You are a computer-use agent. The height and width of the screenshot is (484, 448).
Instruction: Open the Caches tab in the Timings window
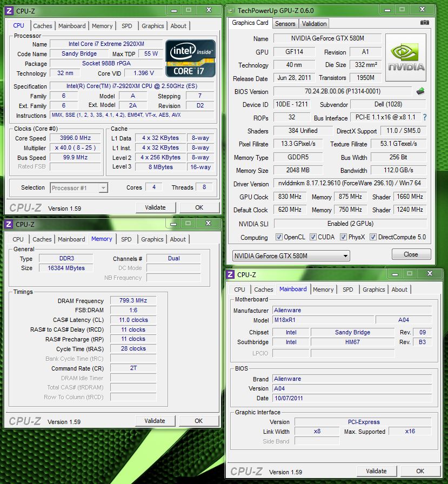coord(42,239)
